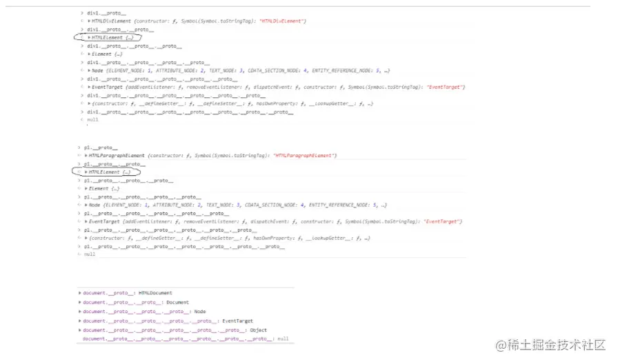The image size is (618, 364).
Task: Expand the document row ending in EventTarget
Action: tap(79, 321)
